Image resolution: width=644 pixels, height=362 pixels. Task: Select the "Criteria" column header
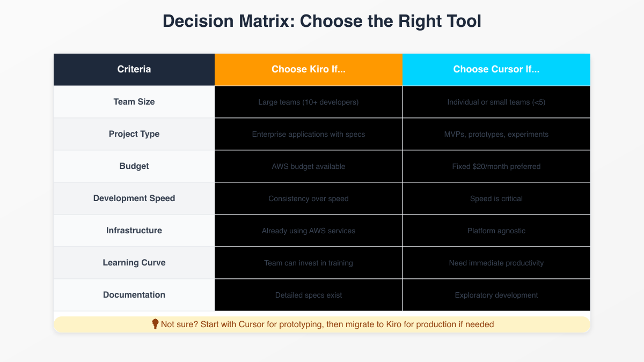[x=134, y=69]
